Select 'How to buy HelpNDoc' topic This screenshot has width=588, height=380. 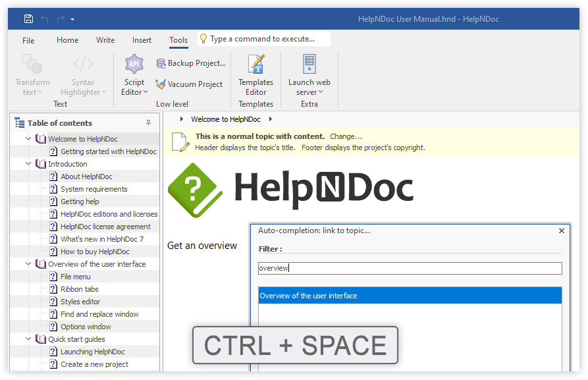(x=95, y=252)
